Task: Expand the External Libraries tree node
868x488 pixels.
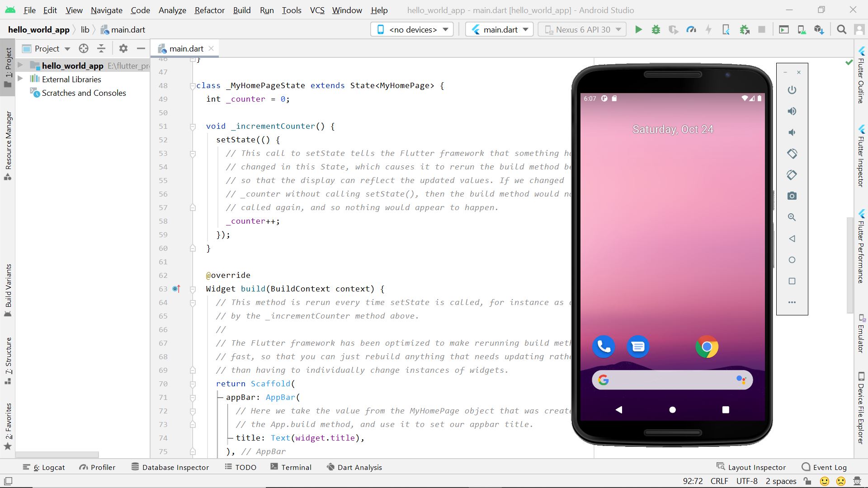Action: [20, 79]
